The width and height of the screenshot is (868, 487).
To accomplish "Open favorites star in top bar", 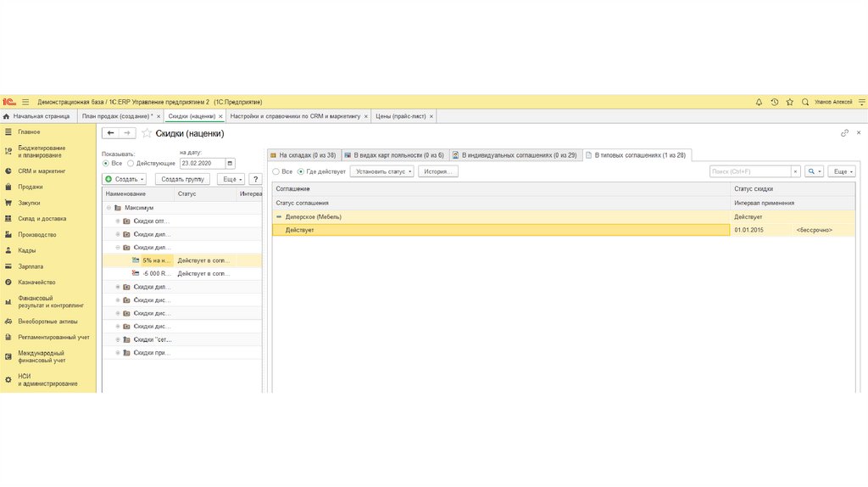I will click(789, 102).
